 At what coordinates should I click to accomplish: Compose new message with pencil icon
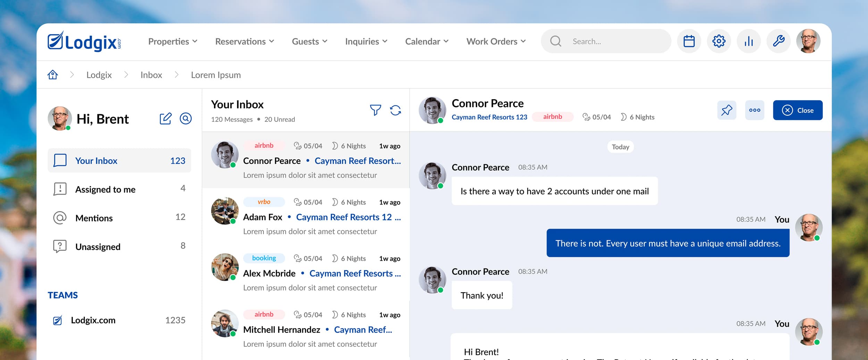pos(166,119)
